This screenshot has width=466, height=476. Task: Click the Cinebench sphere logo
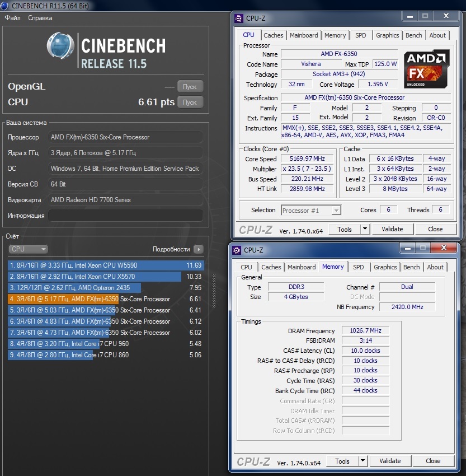coord(60,45)
